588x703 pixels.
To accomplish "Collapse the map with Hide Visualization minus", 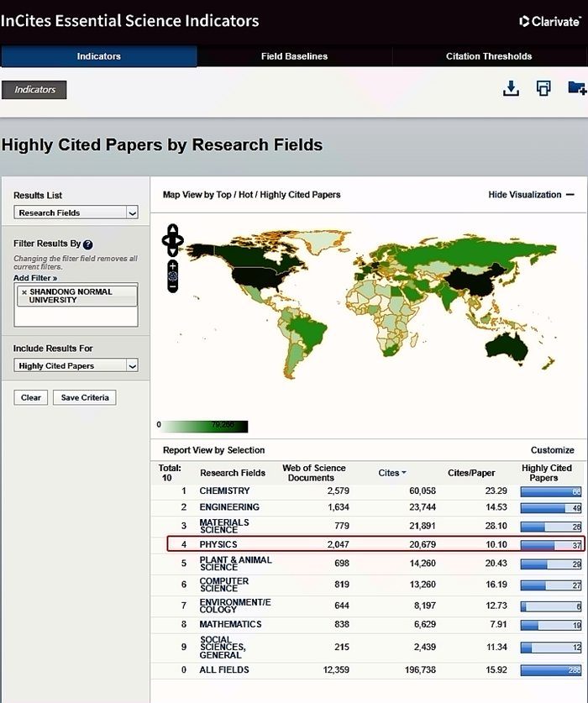I will [x=570, y=195].
